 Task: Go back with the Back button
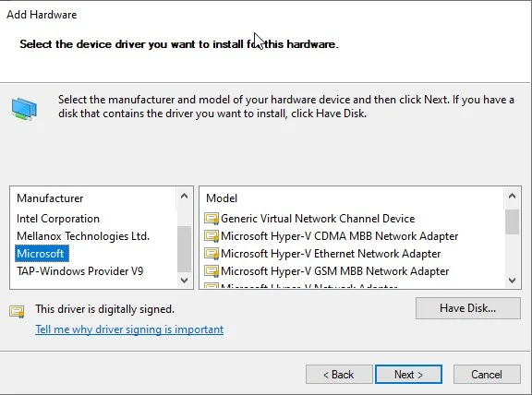tap(339, 375)
